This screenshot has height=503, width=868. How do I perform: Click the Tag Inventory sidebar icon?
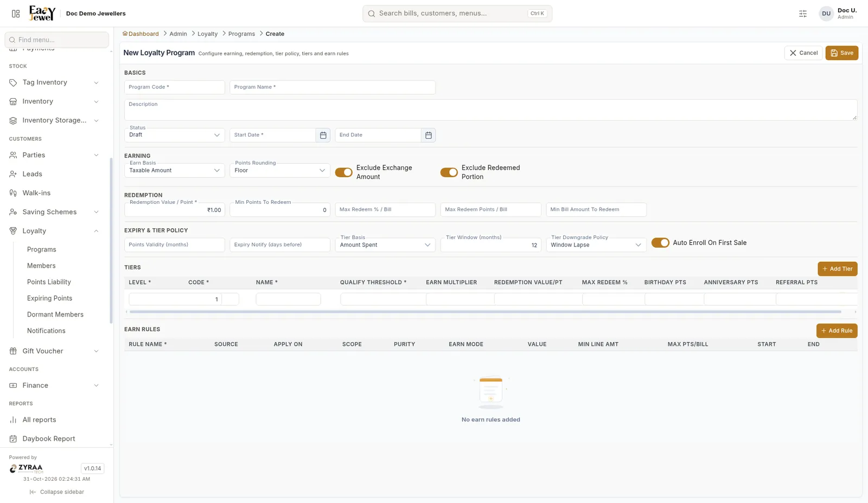click(13, 82)
